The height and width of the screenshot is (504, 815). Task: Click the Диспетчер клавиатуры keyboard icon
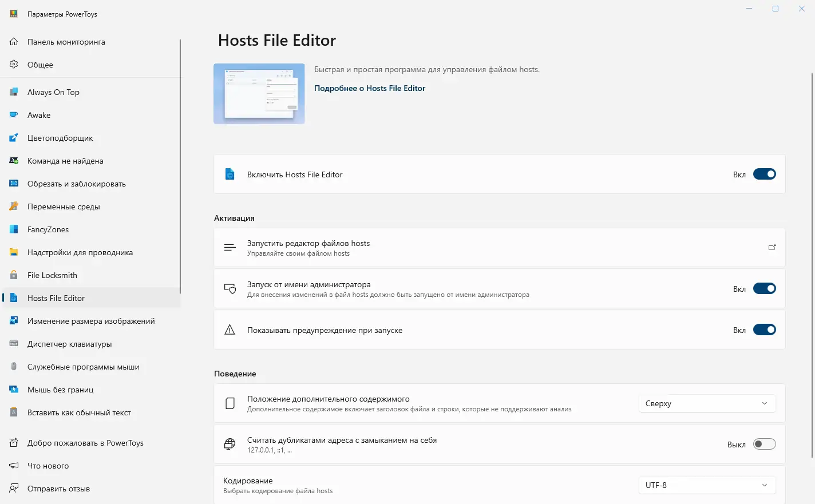pyautogui.click(x=14, y=344)
